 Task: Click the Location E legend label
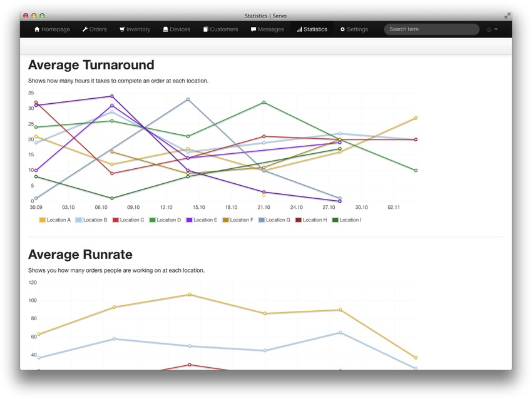pos(205,220)
